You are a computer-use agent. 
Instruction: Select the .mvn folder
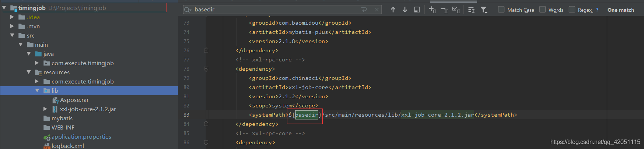(x=33, y=26)
